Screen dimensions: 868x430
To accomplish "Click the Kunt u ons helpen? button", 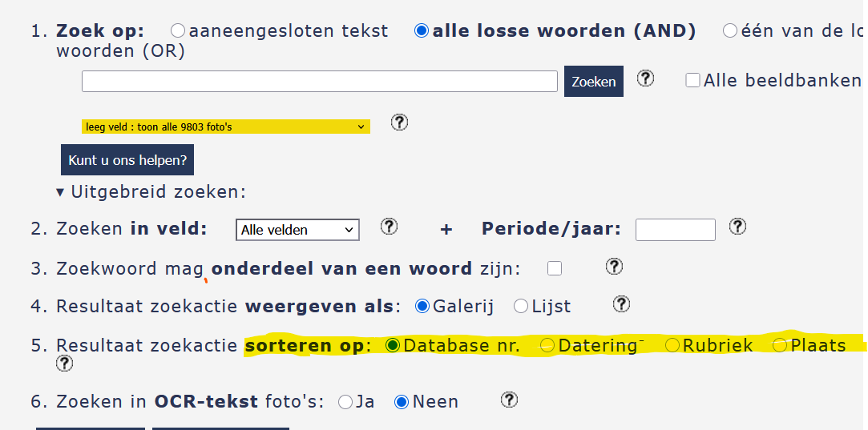I will click(x=127, y=160).
